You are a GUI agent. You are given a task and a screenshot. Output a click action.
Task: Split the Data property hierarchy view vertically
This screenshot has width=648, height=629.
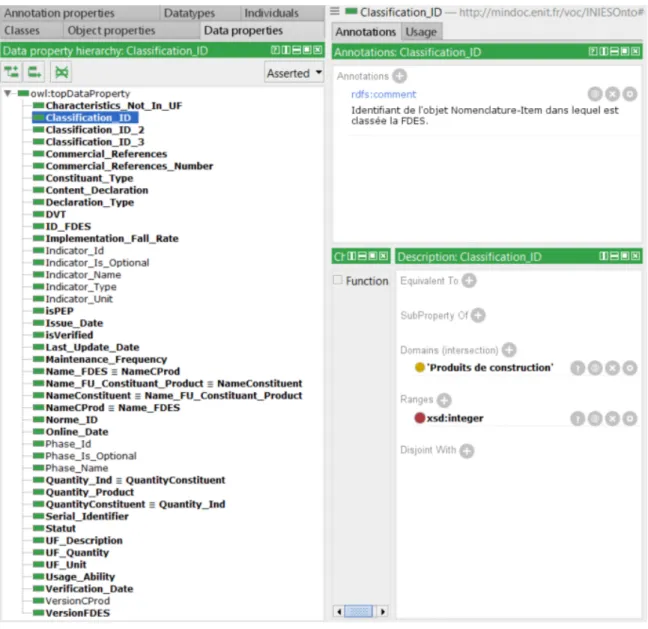coord(286,50)
